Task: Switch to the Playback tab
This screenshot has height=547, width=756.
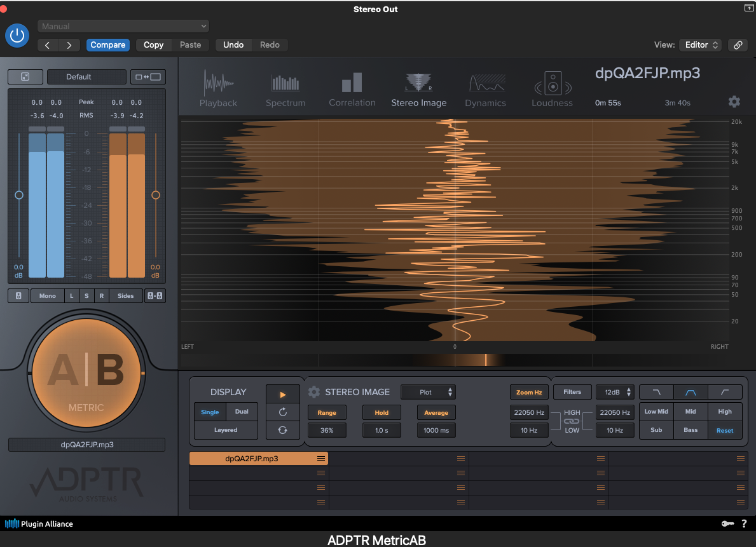Action: 219,89
